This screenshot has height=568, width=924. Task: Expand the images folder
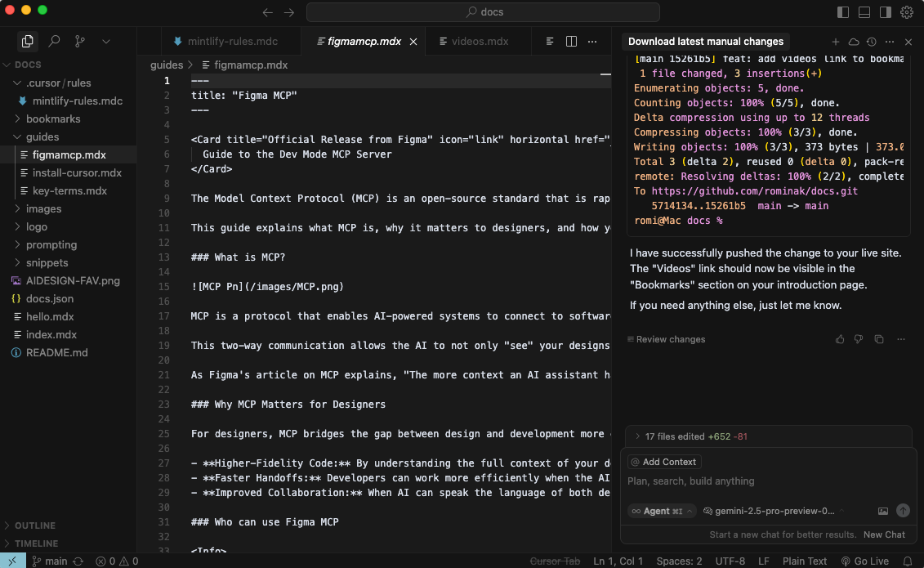43,208
